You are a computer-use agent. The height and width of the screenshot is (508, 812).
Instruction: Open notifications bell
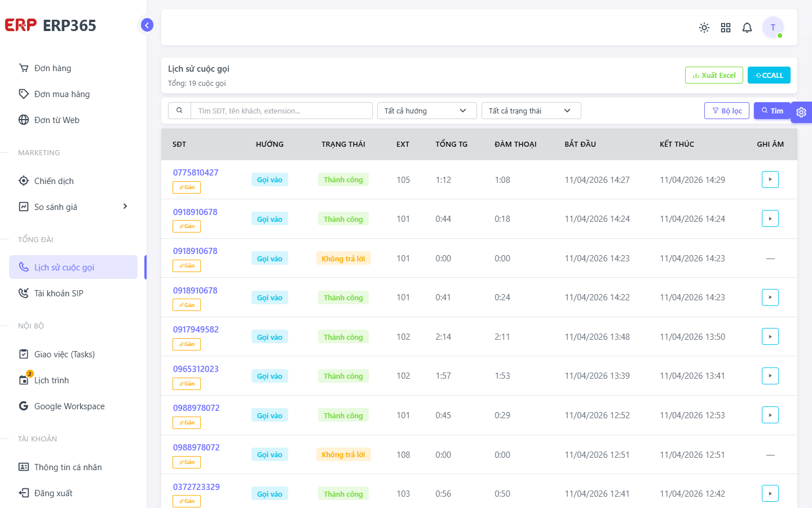click(x=747, y=28)
